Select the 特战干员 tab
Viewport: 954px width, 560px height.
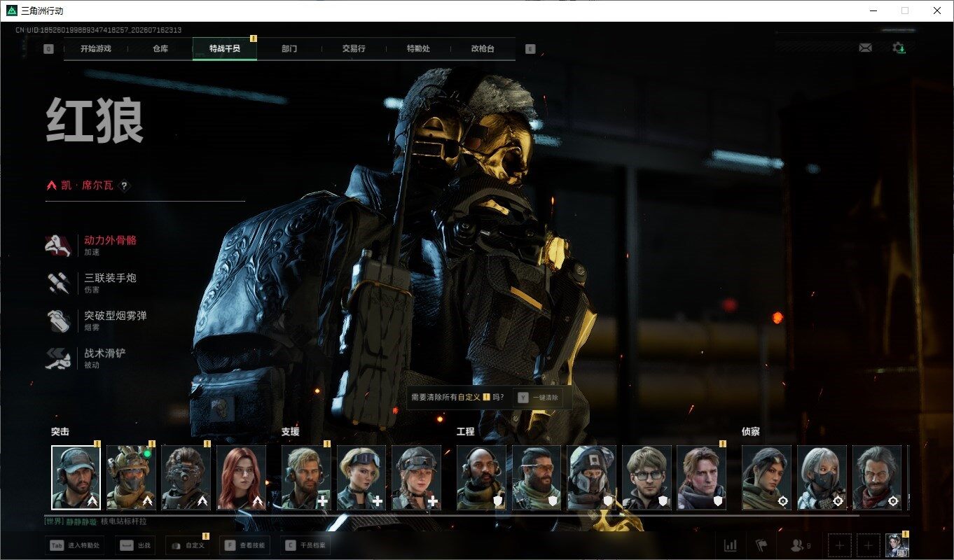coord(225,49)
